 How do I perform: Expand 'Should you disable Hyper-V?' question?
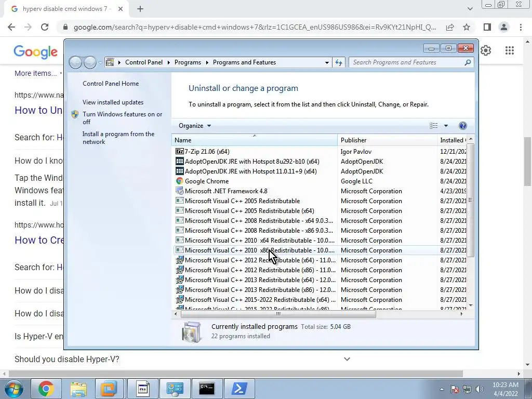pos(347,359)
